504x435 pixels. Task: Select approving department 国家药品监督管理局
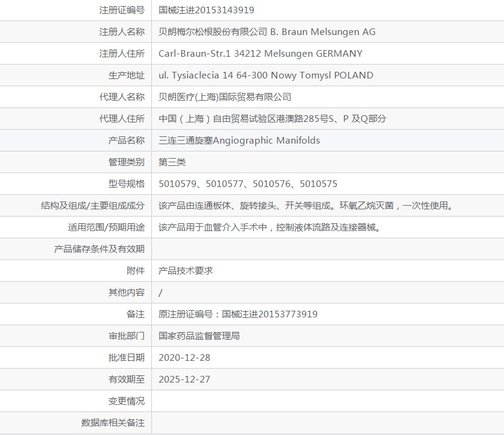pyautogui.click(x=199, y=335)
